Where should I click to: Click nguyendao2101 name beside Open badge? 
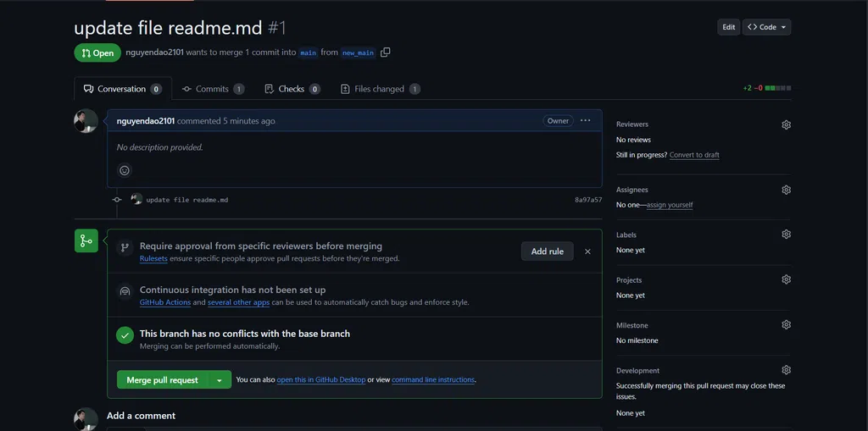pos(154,52)
